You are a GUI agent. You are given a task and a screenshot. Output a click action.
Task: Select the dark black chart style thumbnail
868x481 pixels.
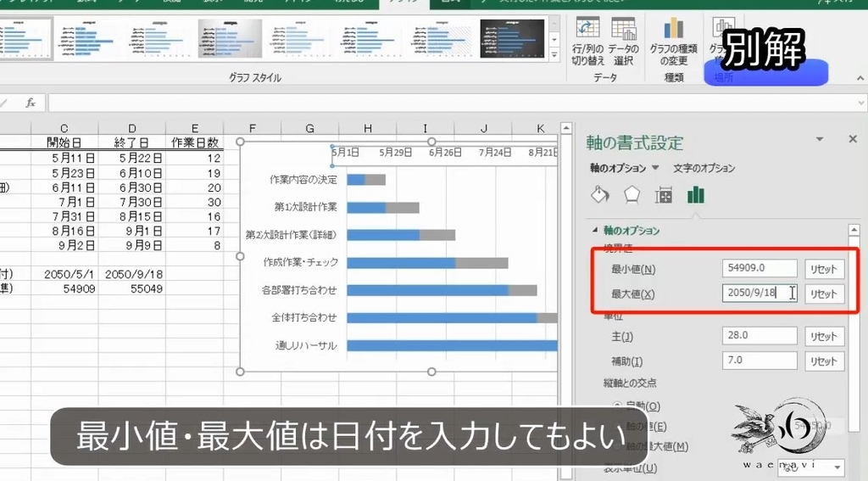(513, 38)
